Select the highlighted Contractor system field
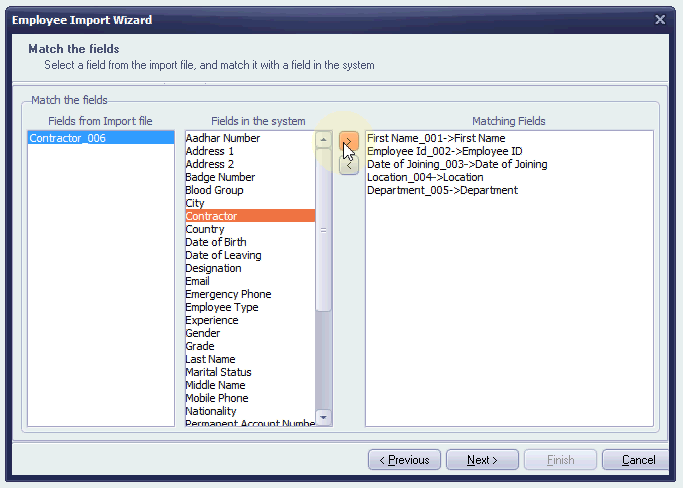 click(250, 216)
